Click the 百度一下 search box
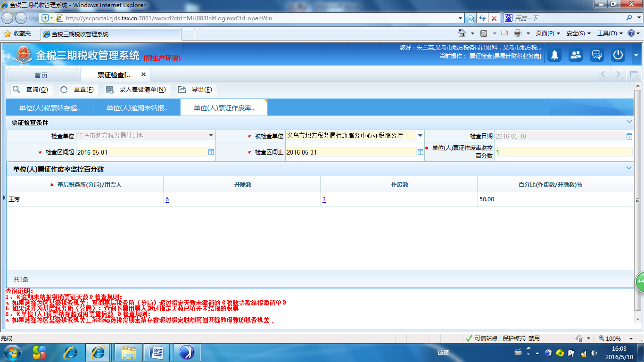The width and height of the screenshot is (644, 362). coord(568,18)
